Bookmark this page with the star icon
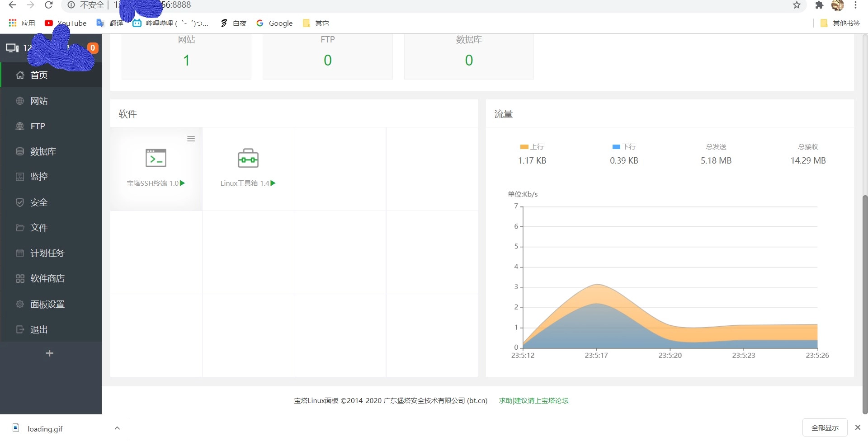 point(797,5)
